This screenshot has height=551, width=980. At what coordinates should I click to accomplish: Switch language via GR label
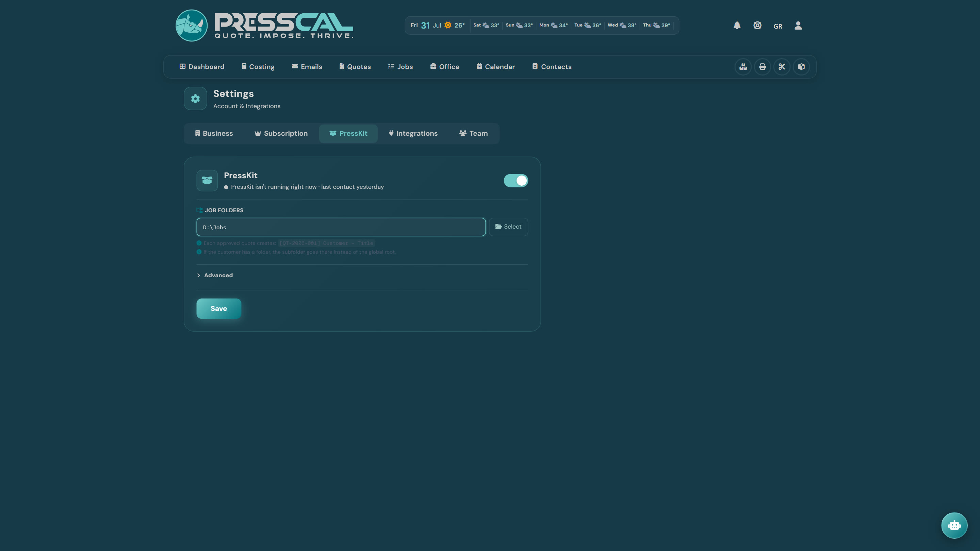[x=778, y=26]
